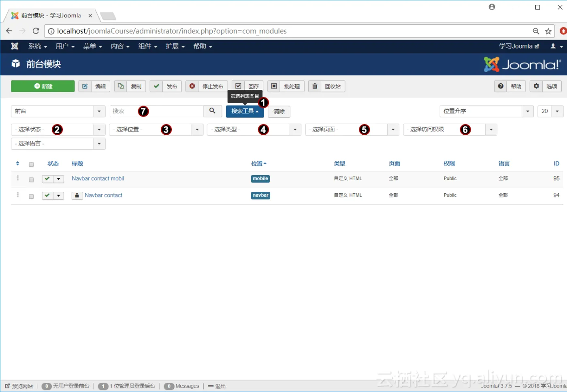
Task: Open status action arrow for Navbar contact
Action: coord(59,195)
